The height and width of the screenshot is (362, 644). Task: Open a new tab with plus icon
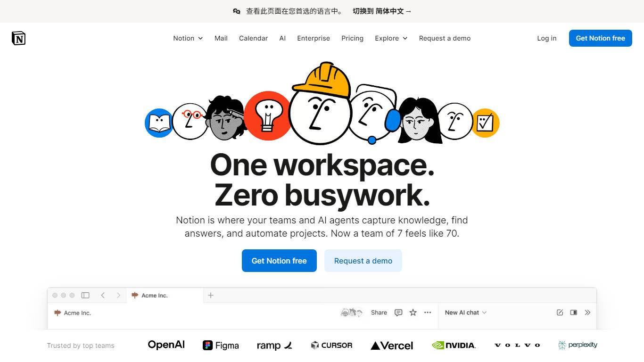click(x=211, y=295)
